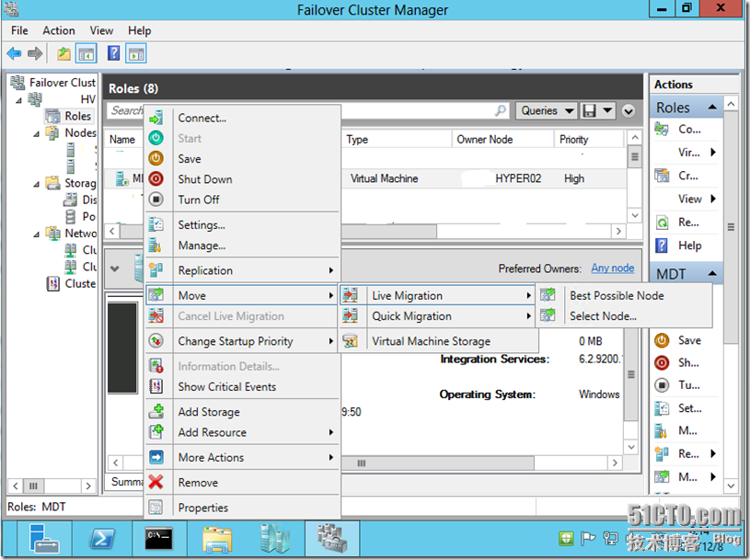Sort by the Owner Node column header
The image size is (750, 560).
coord(502,140)
